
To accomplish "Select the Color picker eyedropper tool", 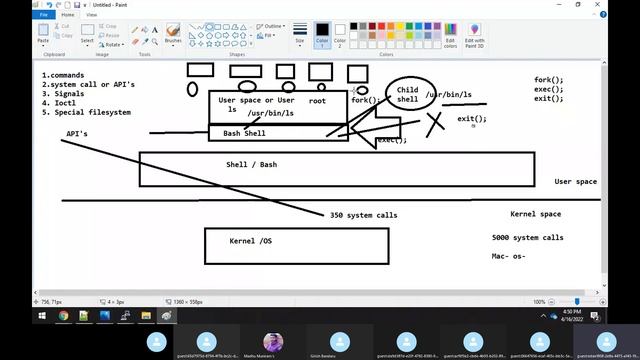I will pyautogui.click(x=145, y=41).
